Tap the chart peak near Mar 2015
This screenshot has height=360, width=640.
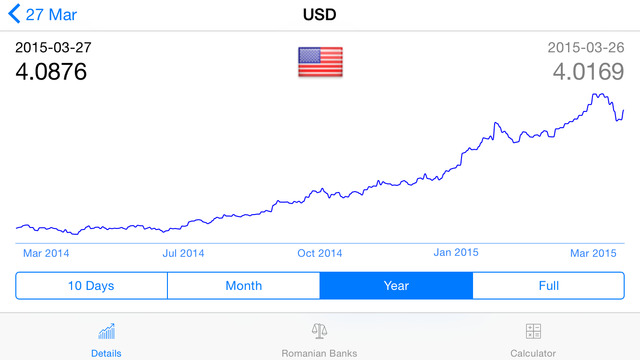[597, 95]
